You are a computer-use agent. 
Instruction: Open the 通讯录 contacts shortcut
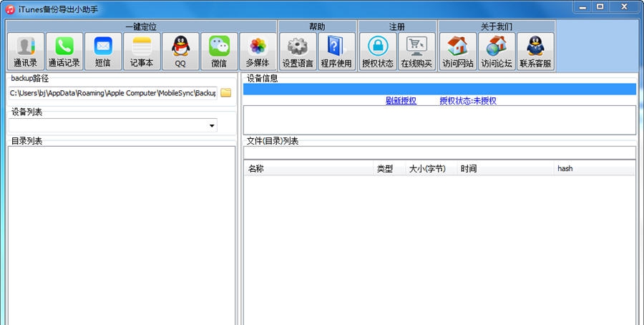click(26, 52)
